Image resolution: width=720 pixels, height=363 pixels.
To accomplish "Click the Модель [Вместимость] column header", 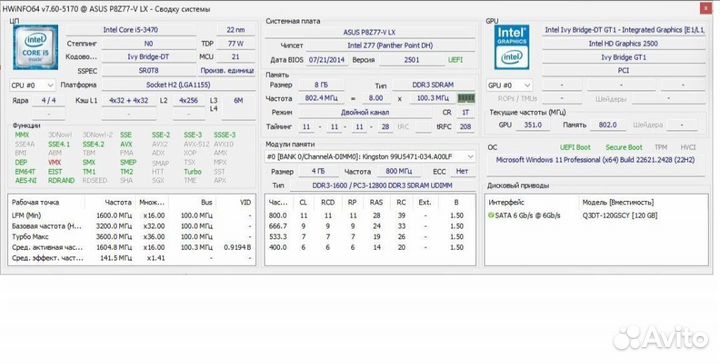I will tap(618, 202).
